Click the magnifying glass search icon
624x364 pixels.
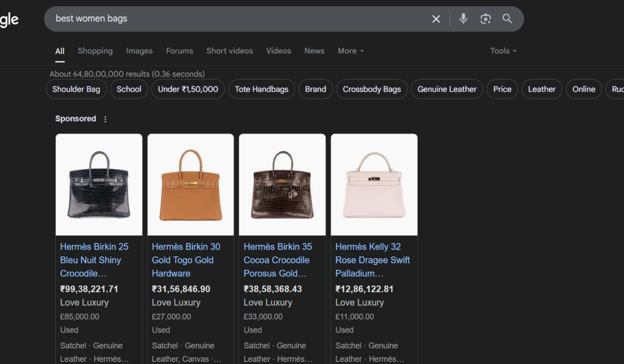pos(508,19)
